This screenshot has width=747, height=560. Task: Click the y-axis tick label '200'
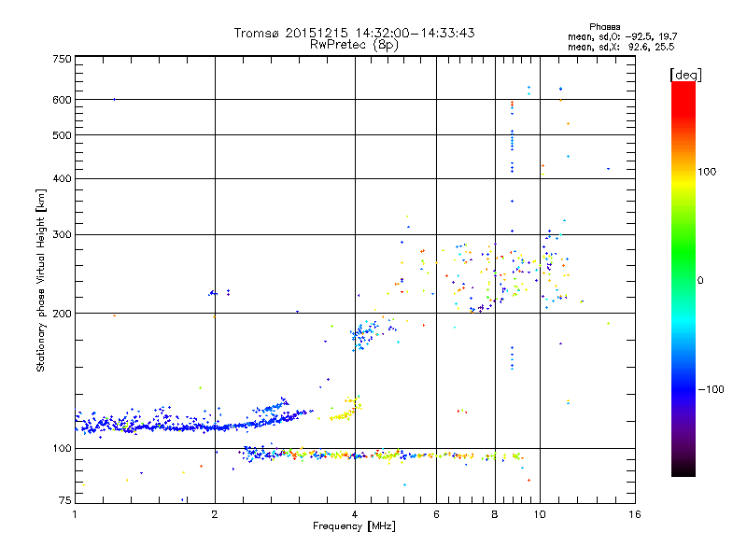62,314
